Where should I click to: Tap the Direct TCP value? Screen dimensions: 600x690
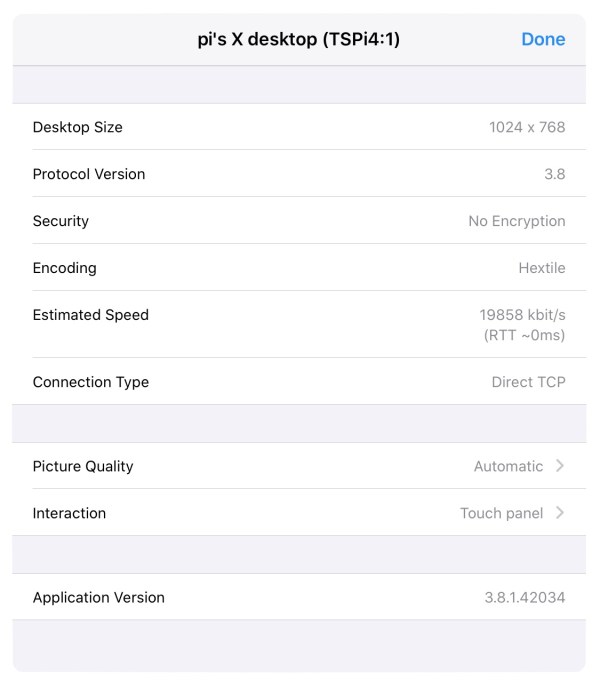coord(528,382)
